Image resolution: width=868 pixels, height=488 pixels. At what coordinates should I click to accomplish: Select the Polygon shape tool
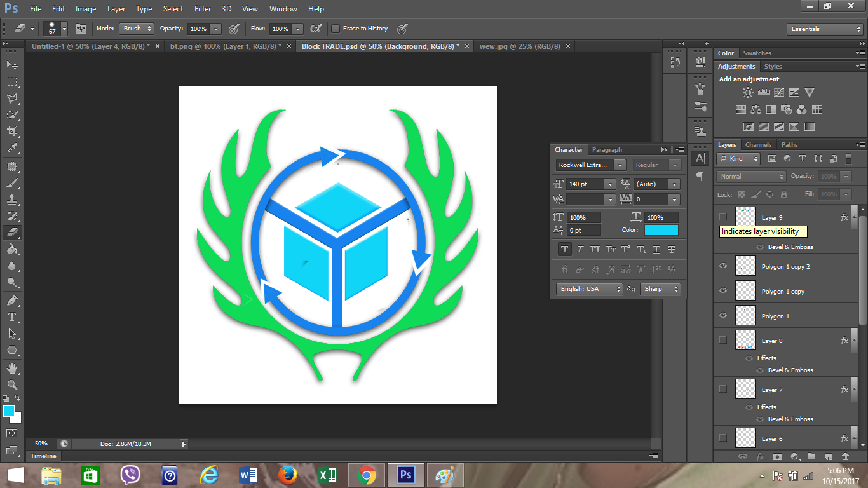tap(12, 350)
